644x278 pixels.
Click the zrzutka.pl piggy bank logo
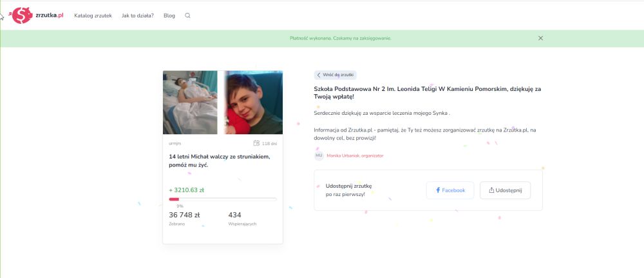[x=37, y=15]
